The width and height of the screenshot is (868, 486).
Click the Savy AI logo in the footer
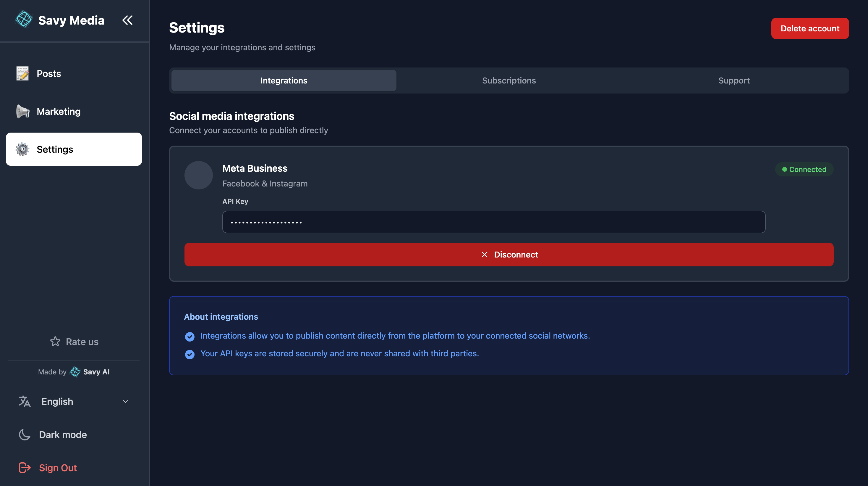[x=75, y=372]
